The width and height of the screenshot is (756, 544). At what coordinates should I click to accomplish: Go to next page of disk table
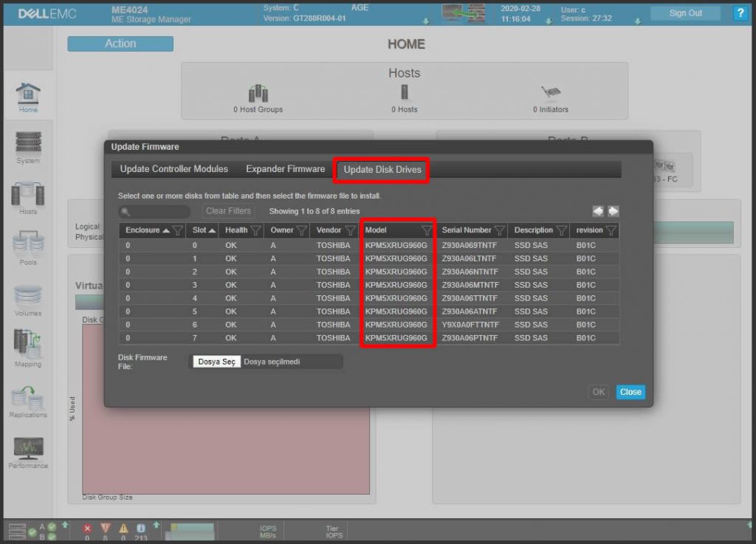coord(614,211)
